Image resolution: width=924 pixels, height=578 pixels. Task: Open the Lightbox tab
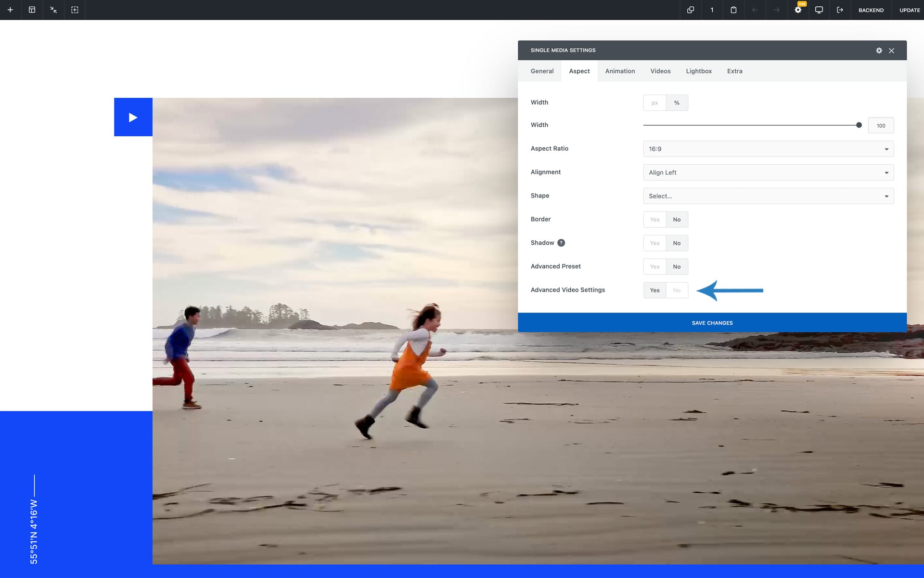[698, 71]
